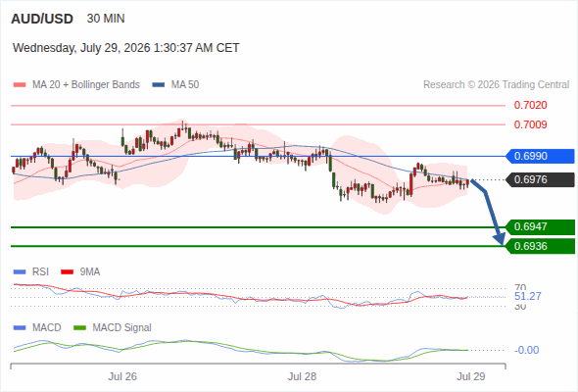Click the 0.7009 resistance level label
Viewport: 578px width, 392px height.
[x=530, y=124]
